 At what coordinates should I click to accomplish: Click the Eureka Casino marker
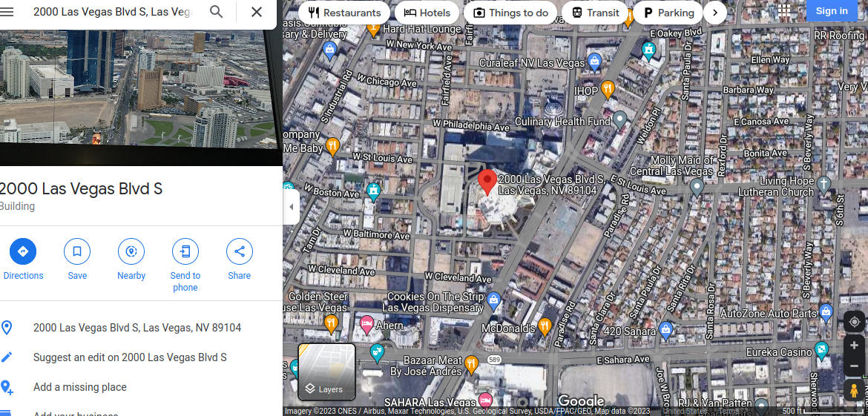click(822, 351)
